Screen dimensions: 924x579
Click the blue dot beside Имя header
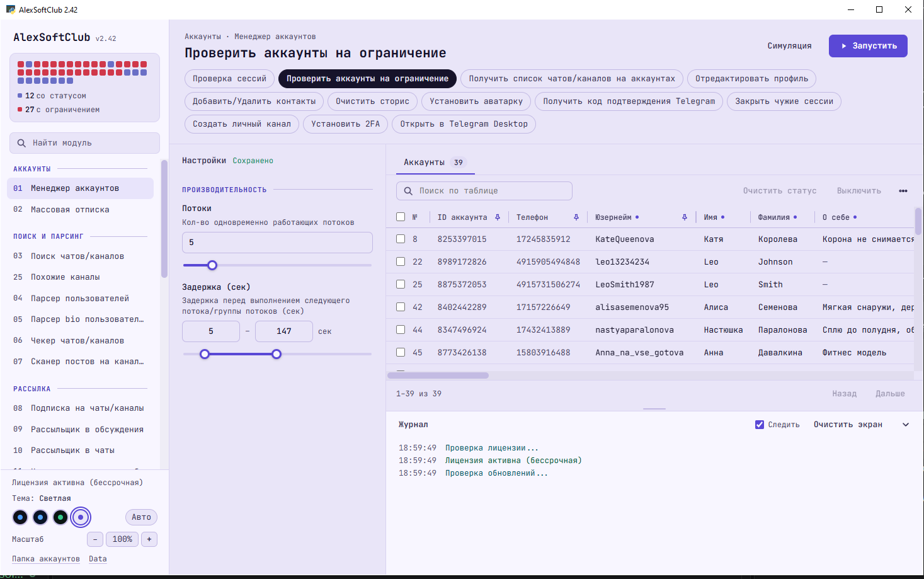pyautogui.click(x=722, y=217)
